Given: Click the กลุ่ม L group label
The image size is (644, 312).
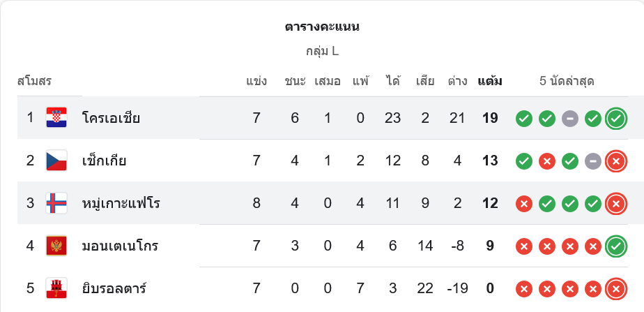Looking at the screenshot, I should click(322, 51).
